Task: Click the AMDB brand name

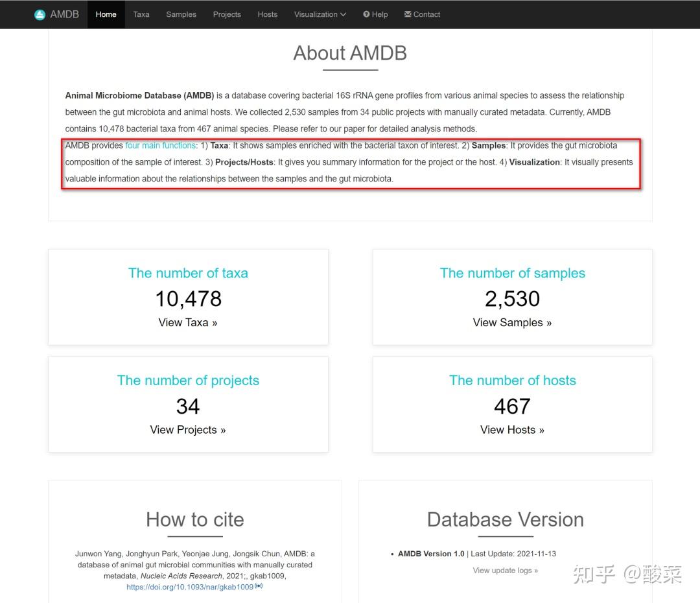Action: [64, 14]
